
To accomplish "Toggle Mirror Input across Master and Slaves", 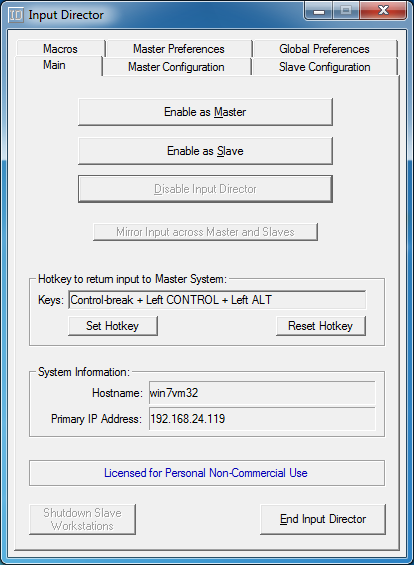I will tap(205, 232).
